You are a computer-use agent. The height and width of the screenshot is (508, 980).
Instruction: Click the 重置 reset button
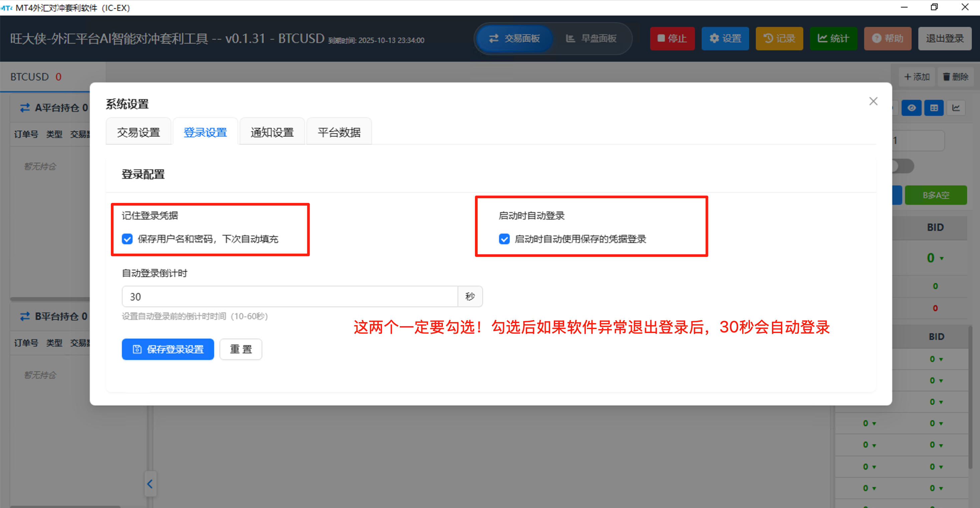pos(240,349)
